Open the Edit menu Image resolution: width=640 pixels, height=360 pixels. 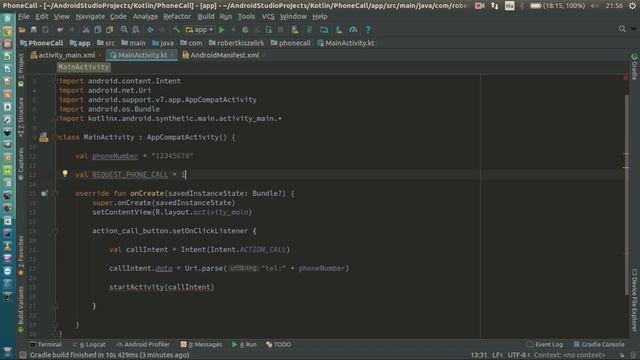click(42, 16)
